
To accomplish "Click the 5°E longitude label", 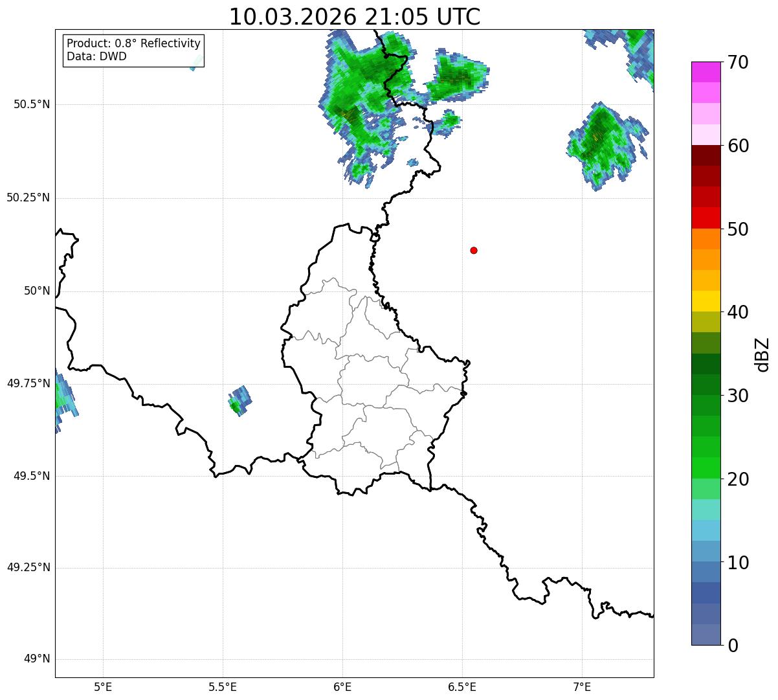I will 103,686.
